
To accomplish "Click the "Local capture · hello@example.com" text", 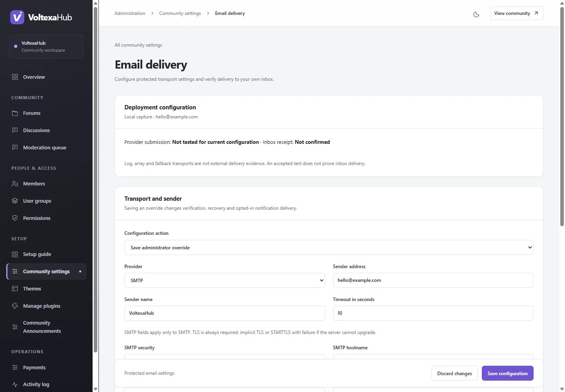I will [x=161, y=117].
